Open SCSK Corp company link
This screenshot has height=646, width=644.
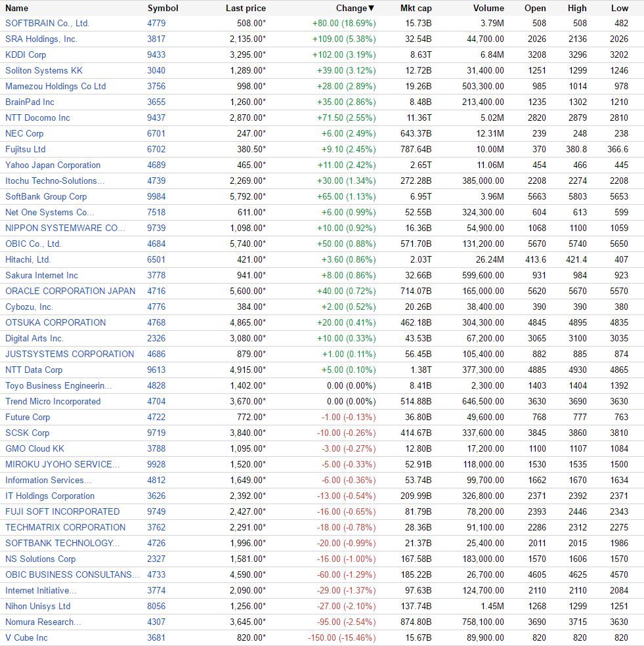click(27, 433)
